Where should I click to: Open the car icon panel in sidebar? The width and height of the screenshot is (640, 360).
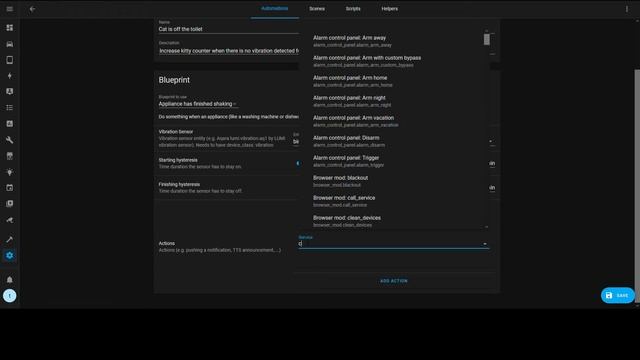9,44
